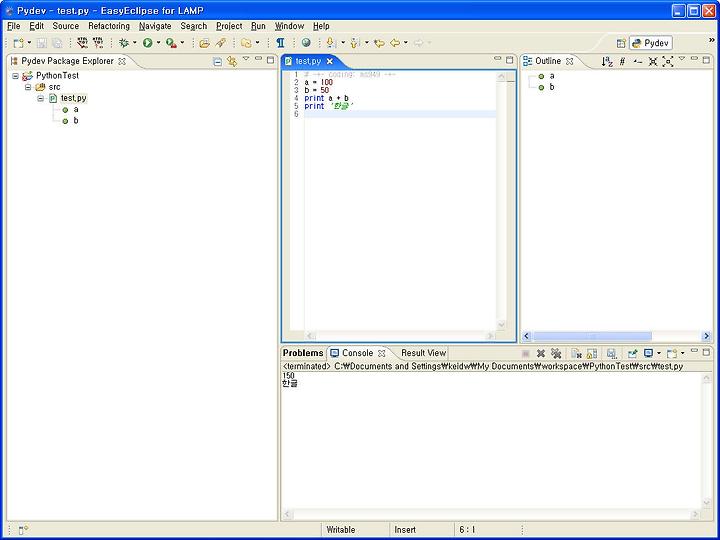The image size is (720, 540).
Task: Select variable b in Package Explorer
Action: pyautogui.click(x=76, y=120)
